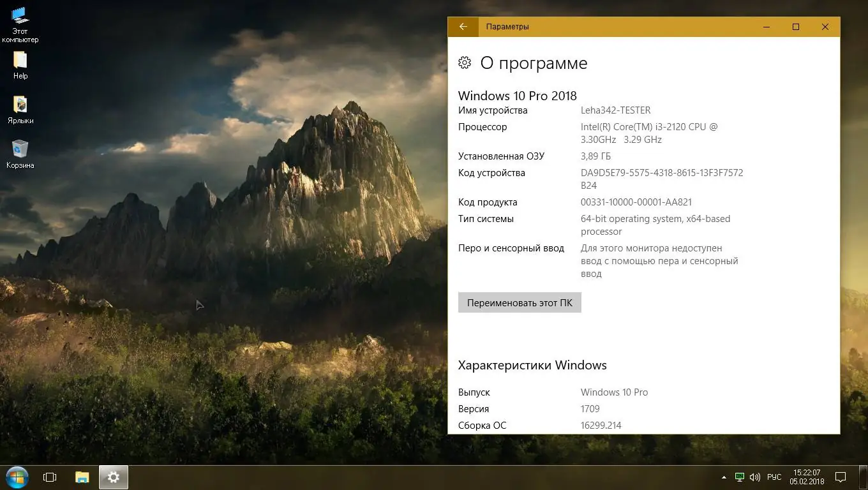Click the "64-bit operating system" value

tap(655, 225)
